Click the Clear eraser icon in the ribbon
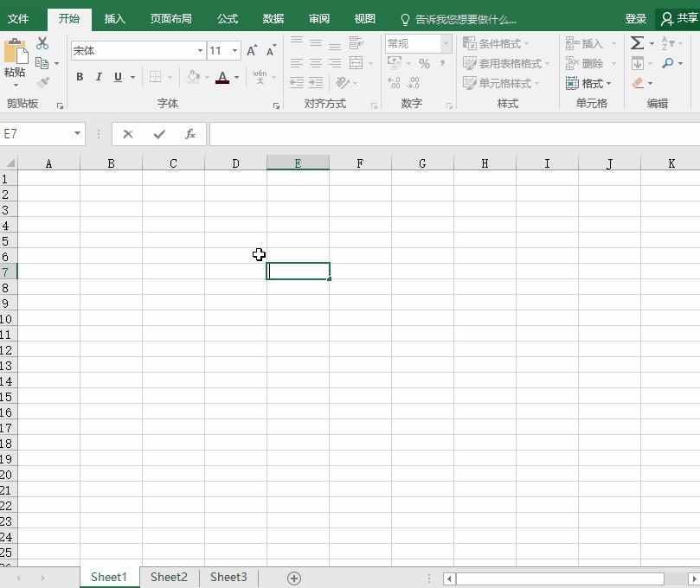Viewport: 700px width, 588px height. pos(637,83)
